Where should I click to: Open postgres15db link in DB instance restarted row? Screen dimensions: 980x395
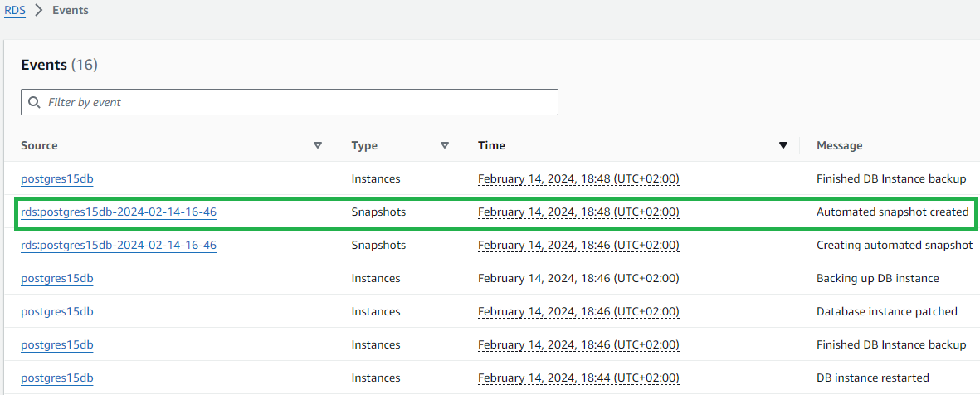[x=57, y=378]
